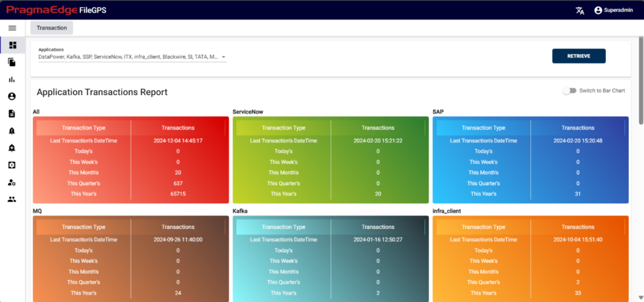This screenshot has height=302, width=644.
Task: Click This Year's label in infra_client card
Action: [x=484, y=293]
